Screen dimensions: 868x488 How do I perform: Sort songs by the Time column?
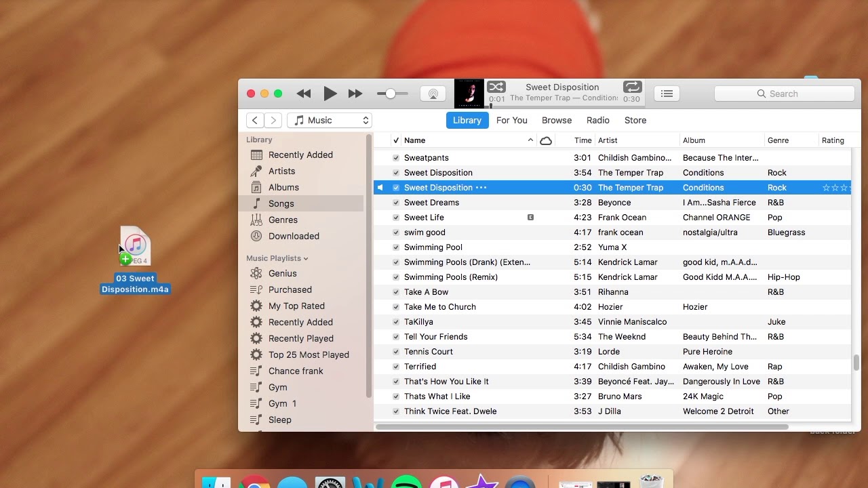pyautogui.click(x=583, y=140)
